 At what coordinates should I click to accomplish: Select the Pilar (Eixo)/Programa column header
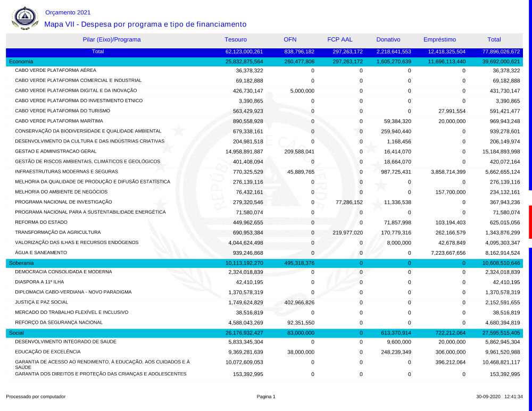[x=112, y=40]
